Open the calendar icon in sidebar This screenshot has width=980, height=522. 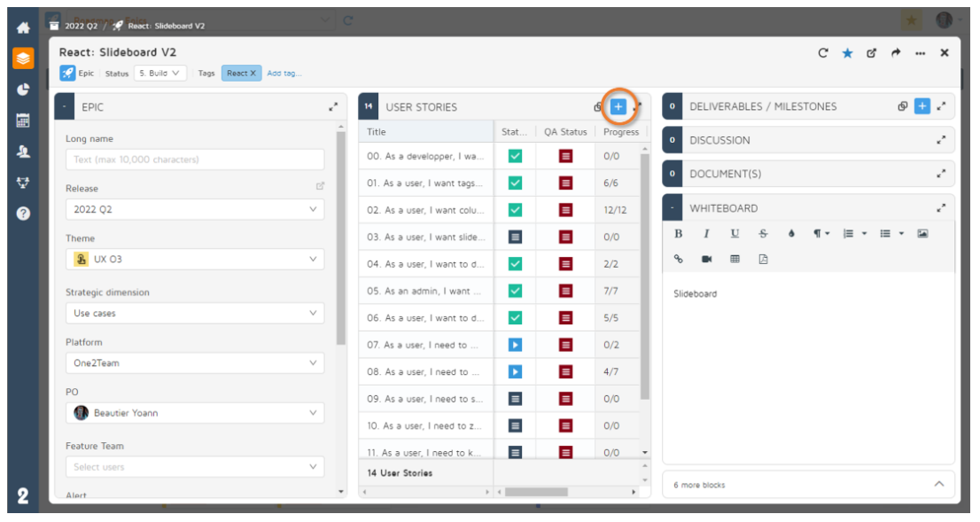(23, 121)
